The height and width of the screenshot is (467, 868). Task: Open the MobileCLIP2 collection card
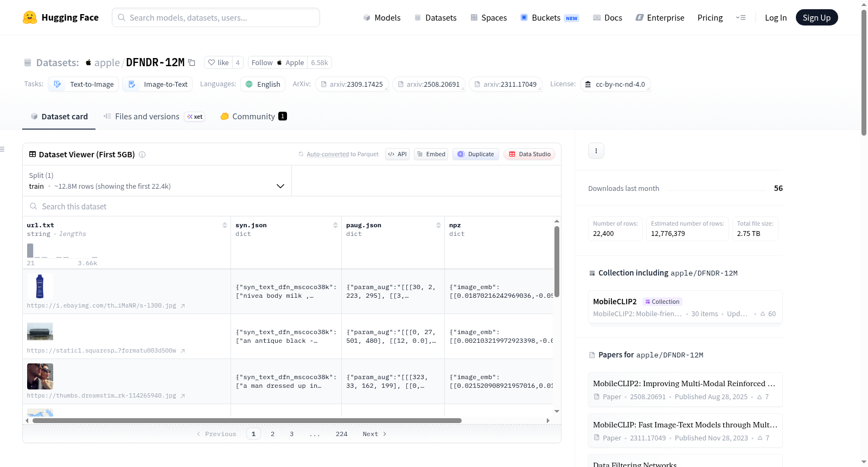(x=685, y=307)
